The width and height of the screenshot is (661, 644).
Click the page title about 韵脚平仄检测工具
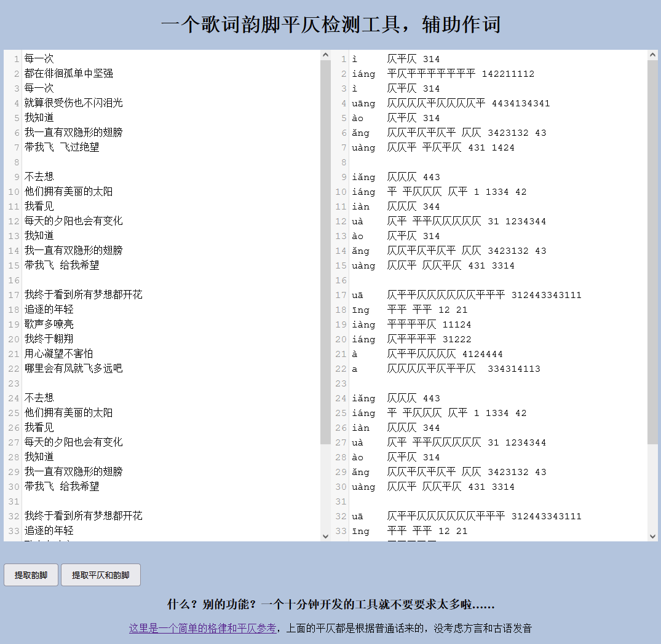(331, 23)
